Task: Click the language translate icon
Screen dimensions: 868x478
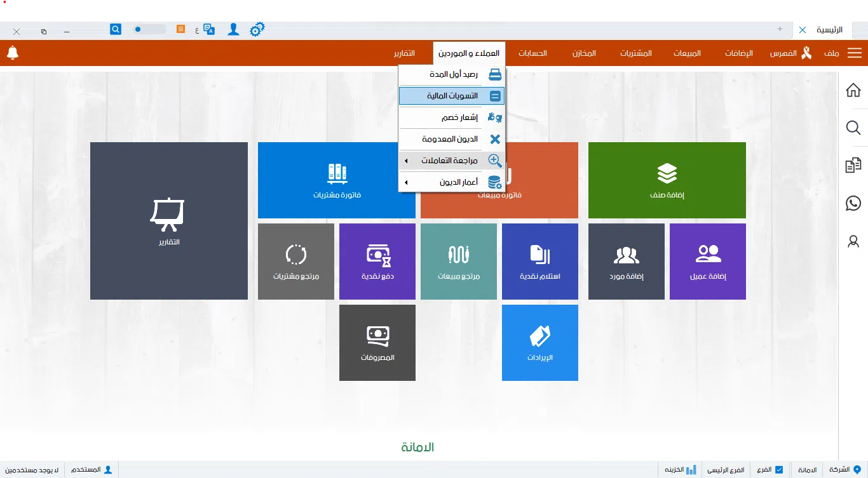Action: tap(209, 29)
